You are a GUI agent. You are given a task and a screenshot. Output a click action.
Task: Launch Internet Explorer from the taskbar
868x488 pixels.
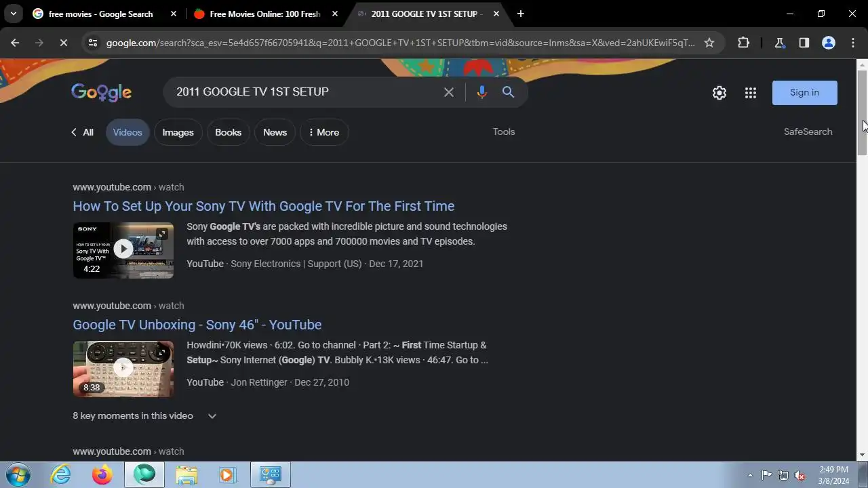[61, 474]
